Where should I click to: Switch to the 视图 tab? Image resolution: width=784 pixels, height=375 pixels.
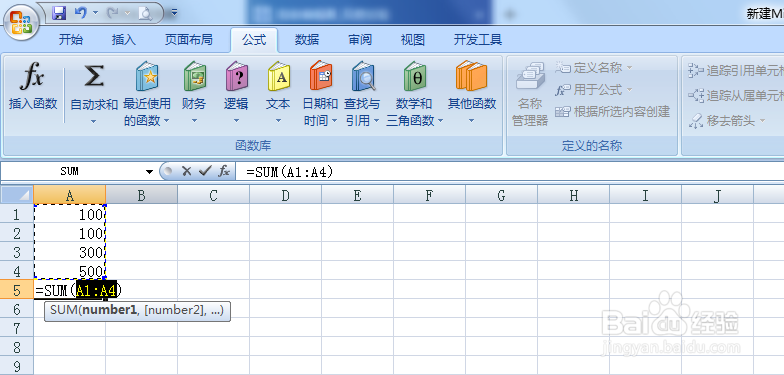[x=412, y=40]
